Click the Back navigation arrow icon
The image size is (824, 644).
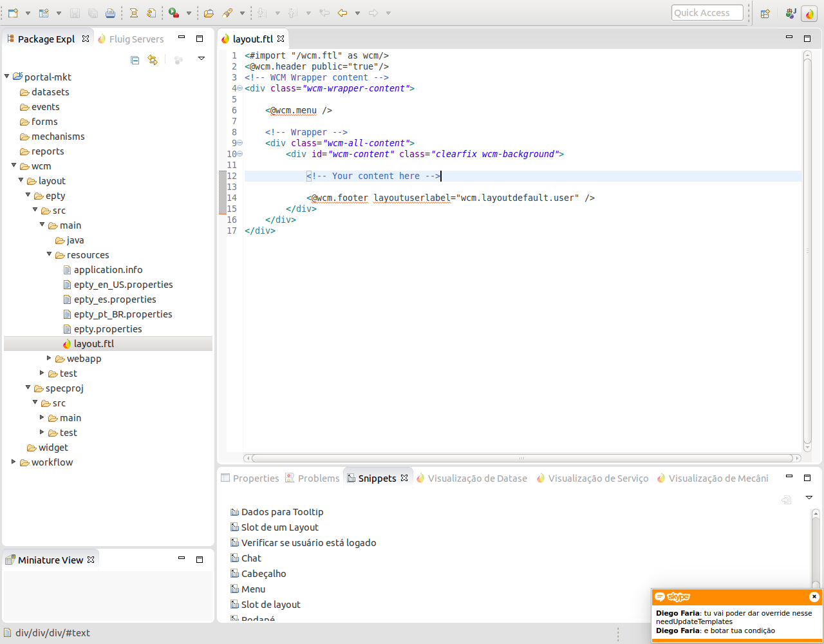click(342, 13)
